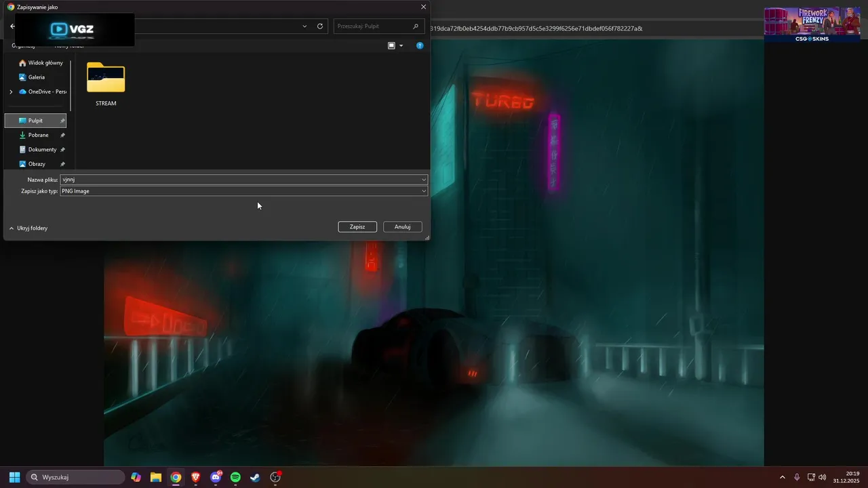
Task: Open network settings from the tray icon
Action: (811, 477)
